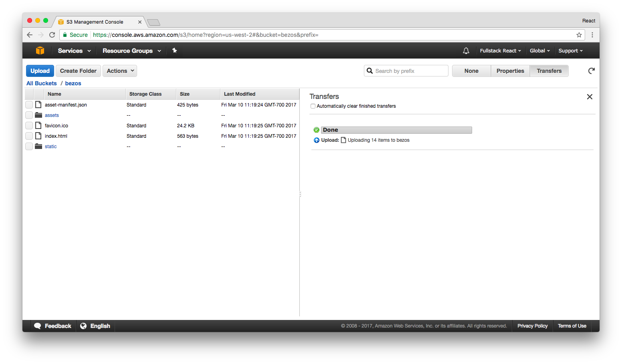Select the static folder checkbox

29,146
